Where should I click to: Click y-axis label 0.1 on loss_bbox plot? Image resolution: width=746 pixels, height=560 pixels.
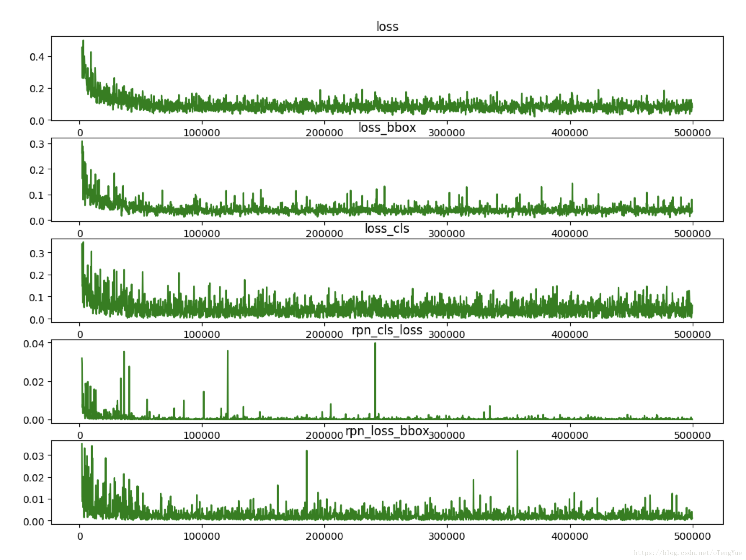point(37,195)
